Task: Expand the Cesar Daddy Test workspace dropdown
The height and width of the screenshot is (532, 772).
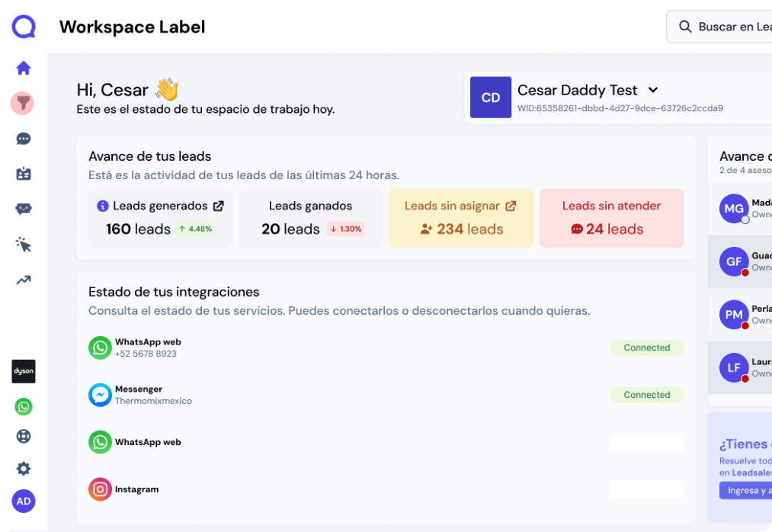Action: coord(653,90)
